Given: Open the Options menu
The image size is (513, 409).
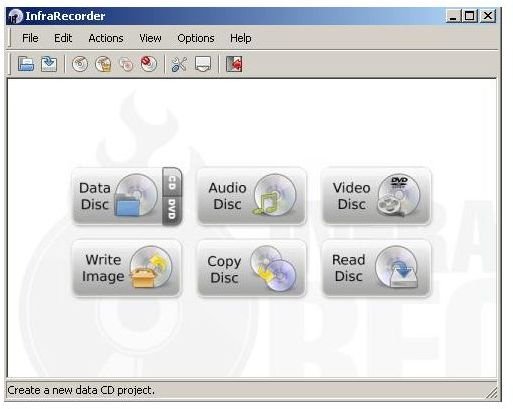Looking at the screenshot, I should click(x=196, y=38).
